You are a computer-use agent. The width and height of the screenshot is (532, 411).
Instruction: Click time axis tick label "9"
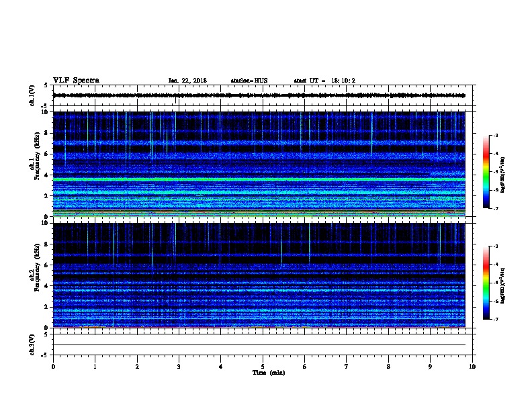(x=430, y=367)
